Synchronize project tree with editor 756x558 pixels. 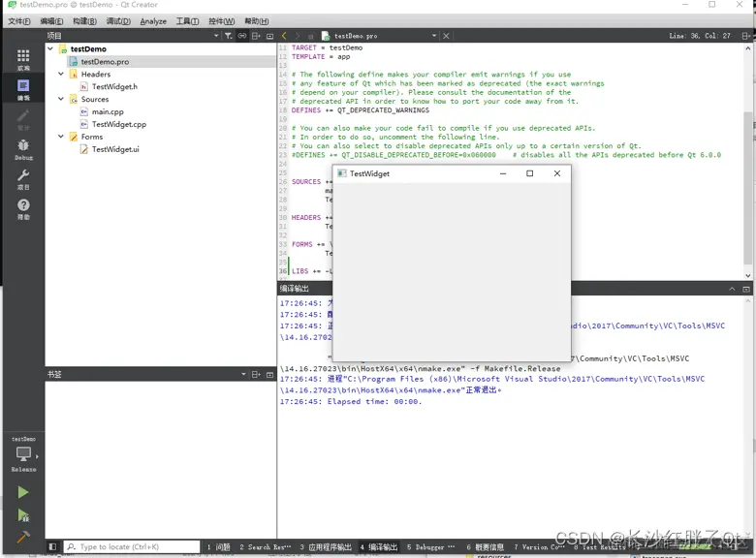[242, 36]
